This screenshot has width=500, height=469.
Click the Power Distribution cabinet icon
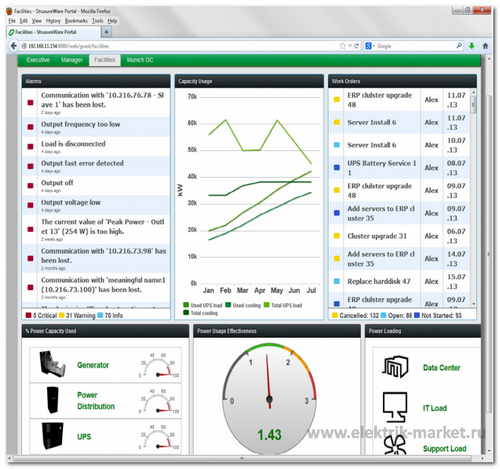point(53,400)
